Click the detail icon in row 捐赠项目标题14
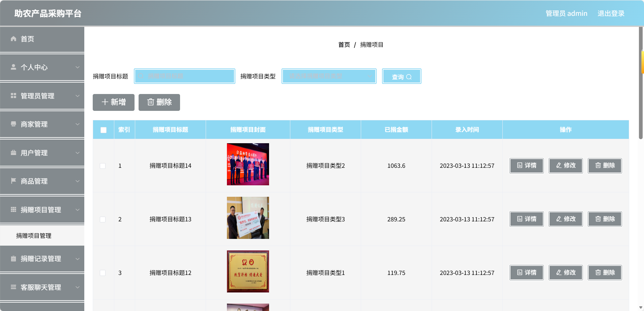 520,165
